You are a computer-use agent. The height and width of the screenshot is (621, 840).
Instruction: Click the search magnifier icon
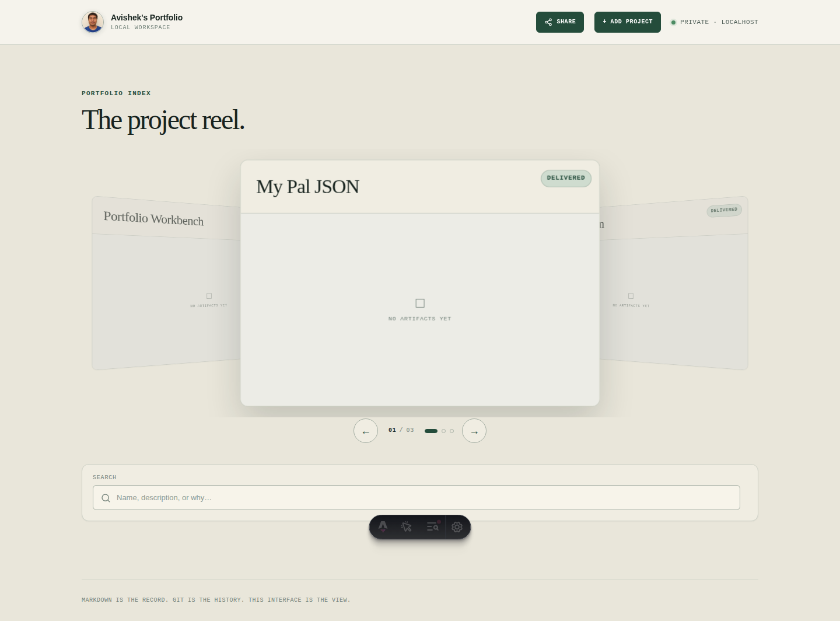[x=106, y=498]
